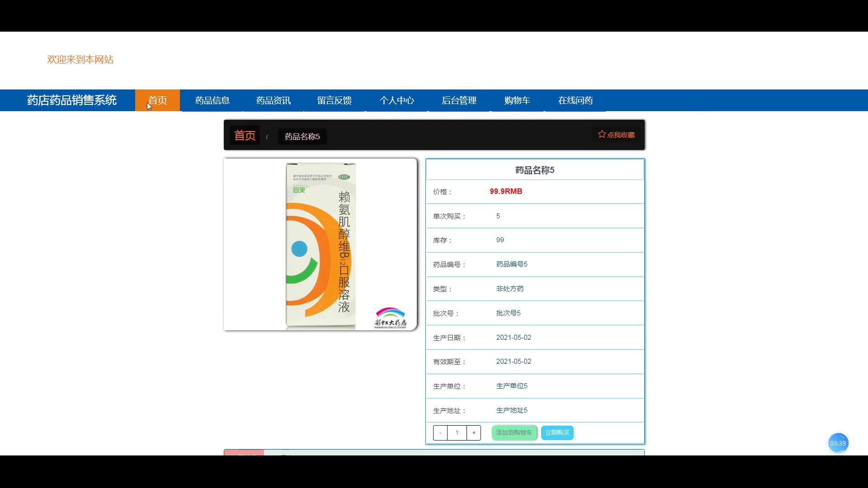Select 后台管理 in the navigation bar
Viewport: 868px width, 488px height.
459,100
